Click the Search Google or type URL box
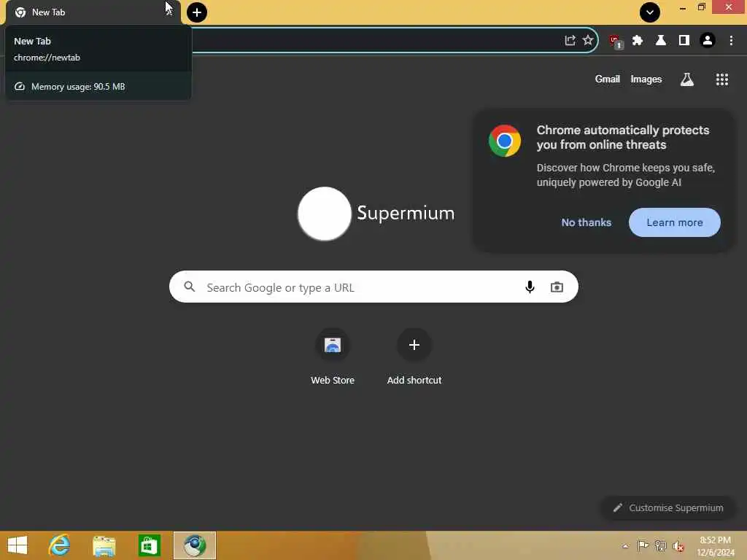Image resolution: width=747 pixels, height=560 pixels. (373, 287)
